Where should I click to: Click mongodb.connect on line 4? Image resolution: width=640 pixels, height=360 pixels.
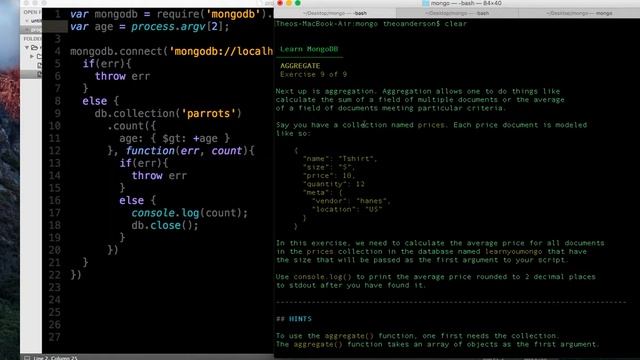(116, 51)
